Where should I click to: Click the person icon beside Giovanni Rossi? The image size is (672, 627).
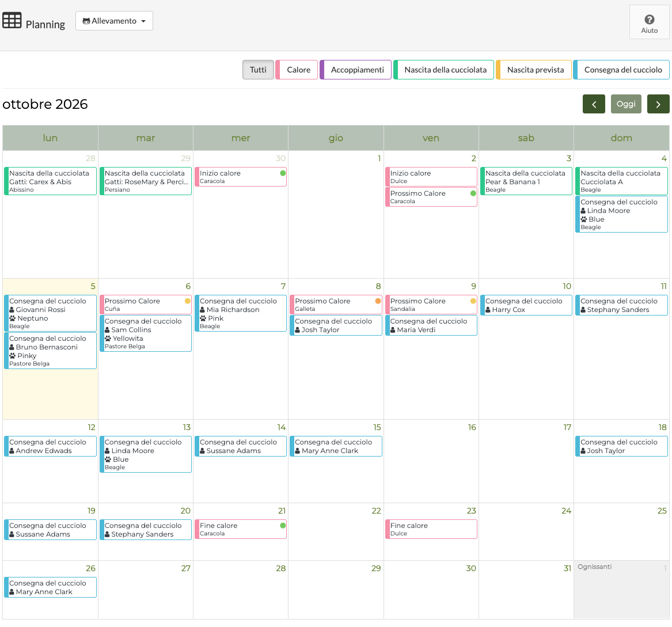click(12, 310)
